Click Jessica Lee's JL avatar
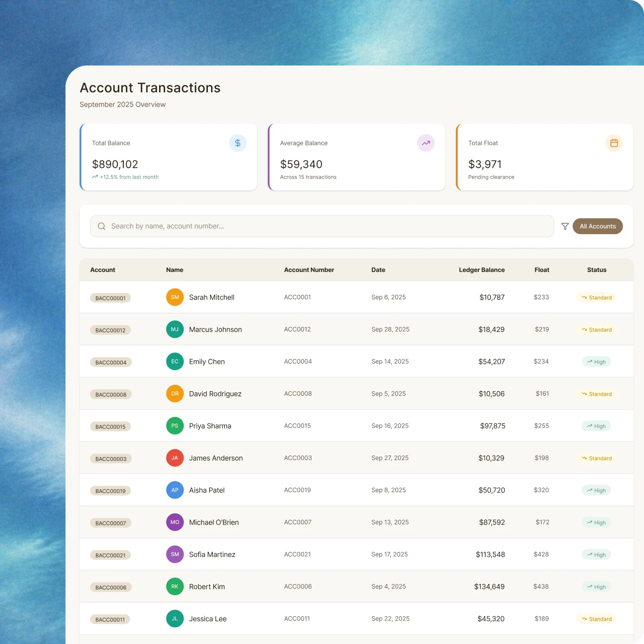 point(175,619)
